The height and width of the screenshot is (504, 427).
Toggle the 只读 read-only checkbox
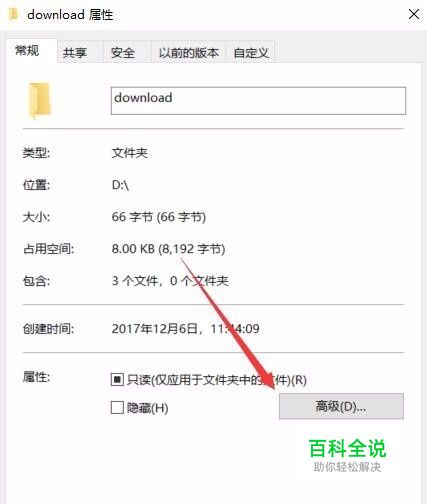pyautogui.click(x=117, y=380)
